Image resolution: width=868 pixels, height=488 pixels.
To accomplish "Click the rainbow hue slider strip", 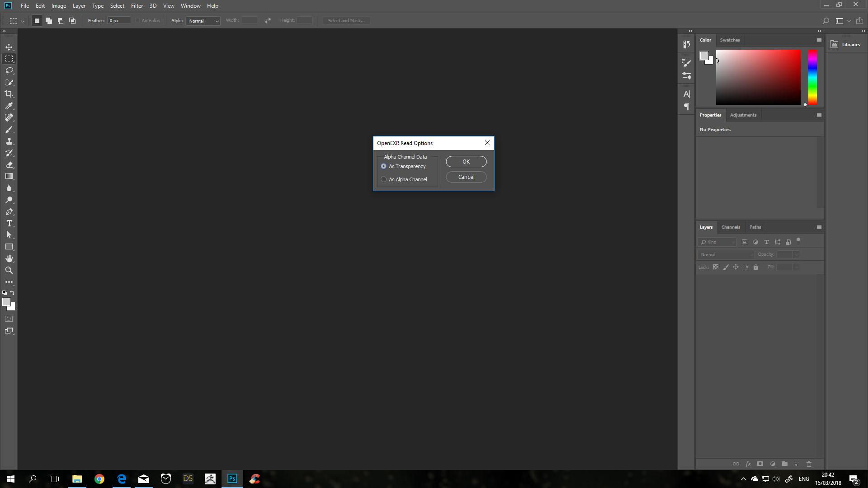I will [812, 77].
